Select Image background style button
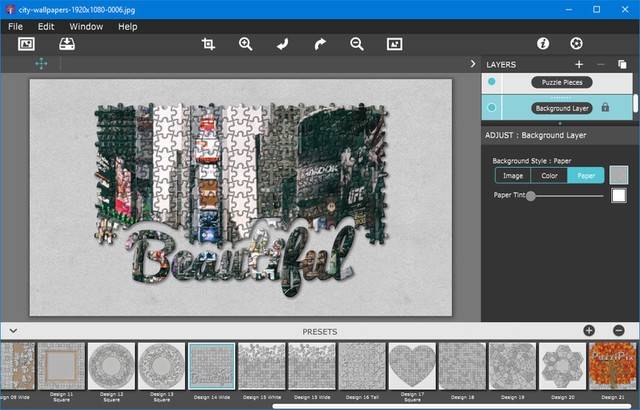 pyautogui.click(x=513, y=175)
